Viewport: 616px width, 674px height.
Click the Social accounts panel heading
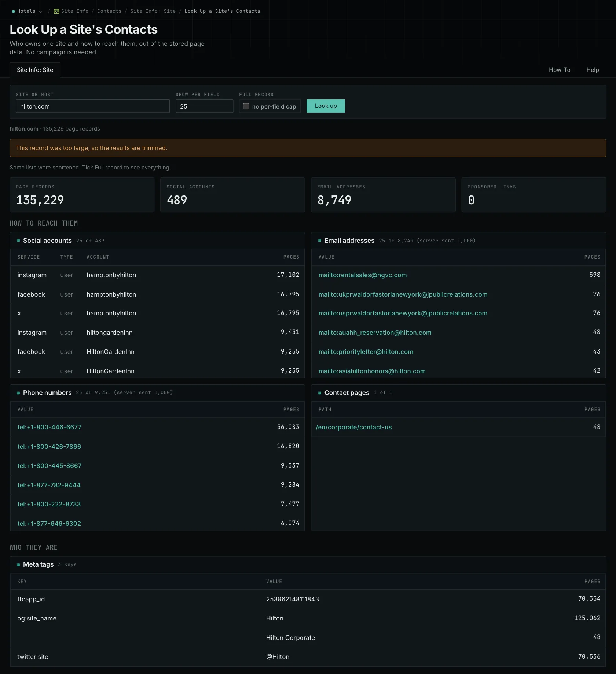coord(47,241)
